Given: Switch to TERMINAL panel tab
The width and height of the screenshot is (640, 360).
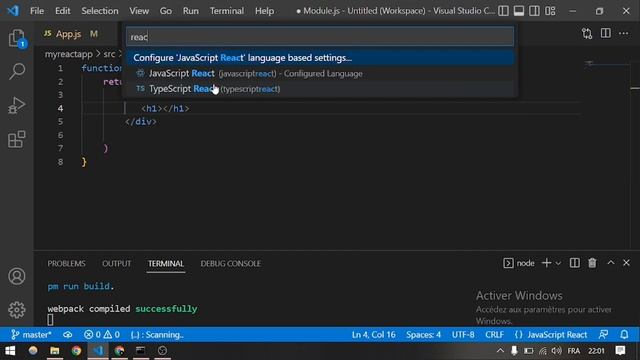Looking at the screenshot, I should pyautogui.click(x=166, y=264).
